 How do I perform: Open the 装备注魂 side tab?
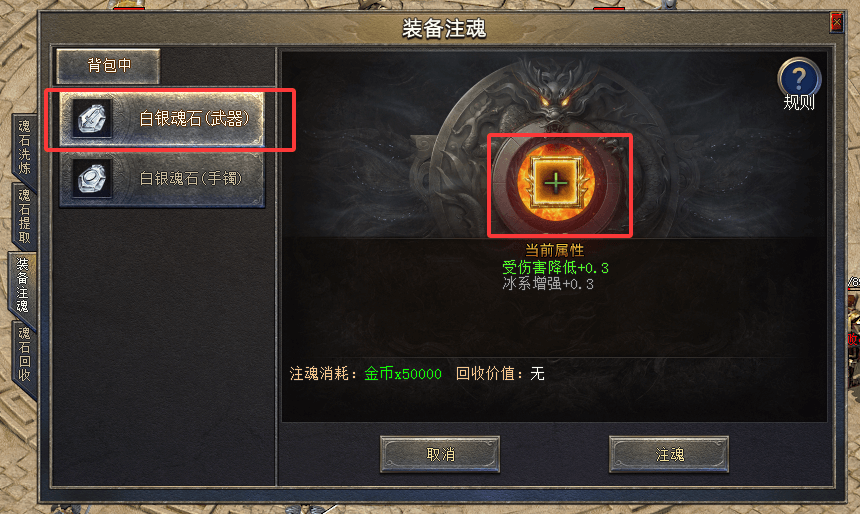22,285
